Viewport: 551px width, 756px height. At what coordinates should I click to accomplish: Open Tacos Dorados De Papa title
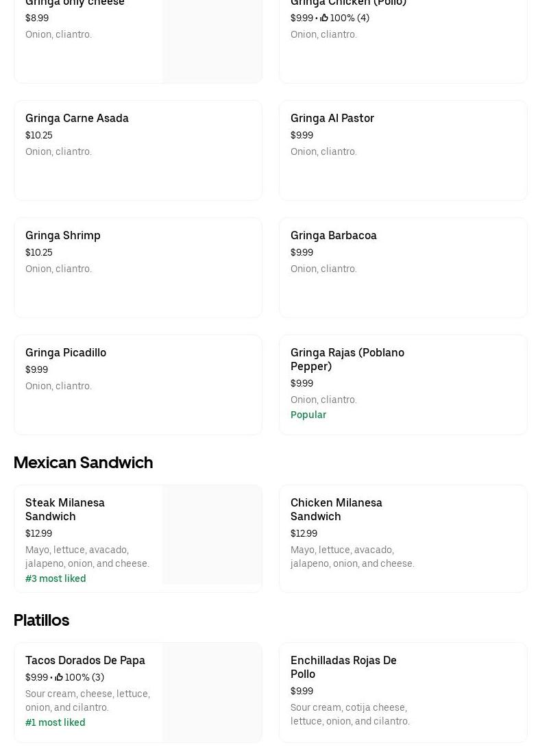coord(85,661)
